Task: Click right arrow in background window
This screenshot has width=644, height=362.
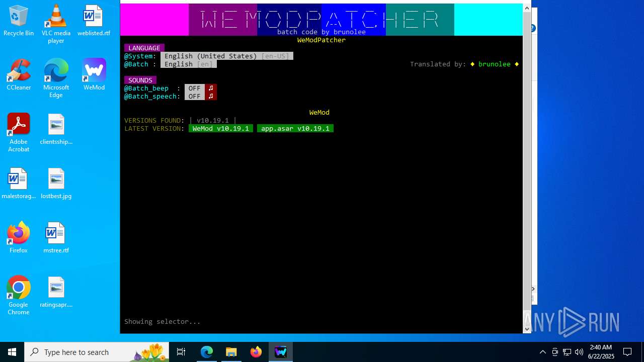Action: point(533,289)
